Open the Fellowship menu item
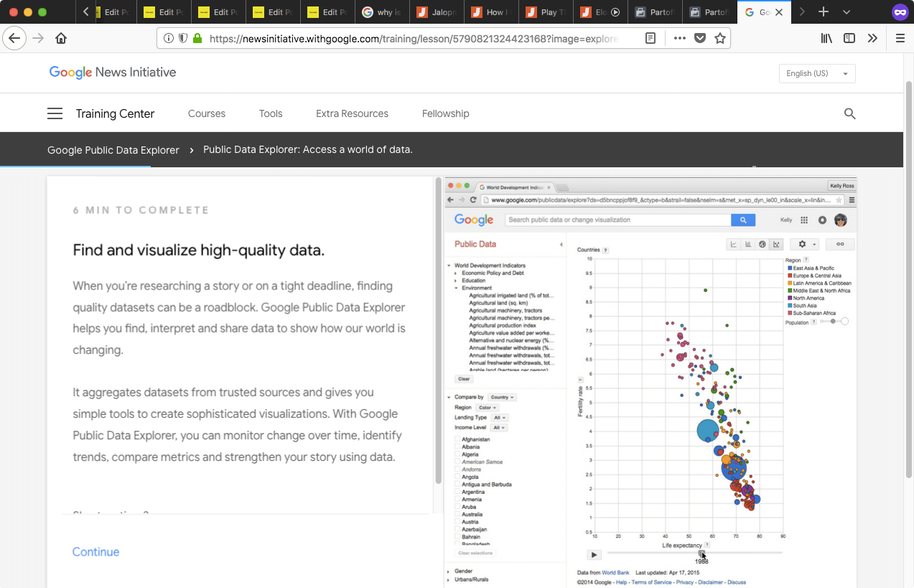Image resolution: width=914 pixels, height=588 pixels. click(446, 113)
